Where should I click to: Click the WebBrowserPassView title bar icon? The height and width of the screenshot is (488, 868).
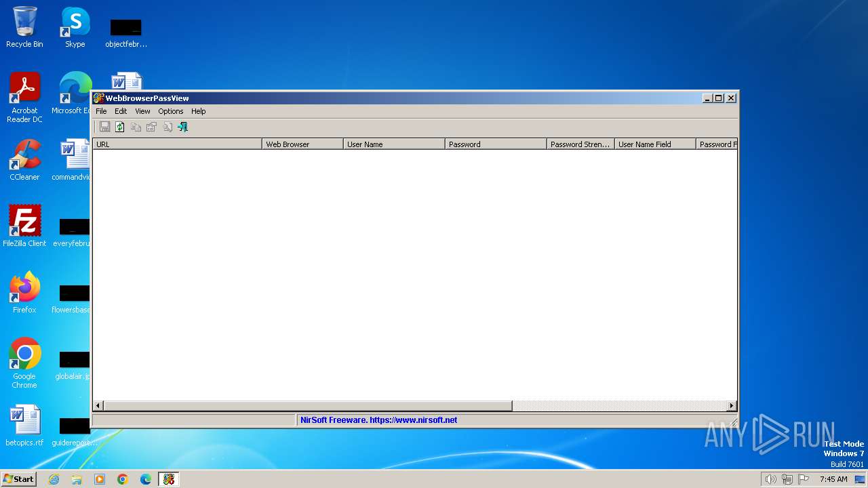point(98,98)
